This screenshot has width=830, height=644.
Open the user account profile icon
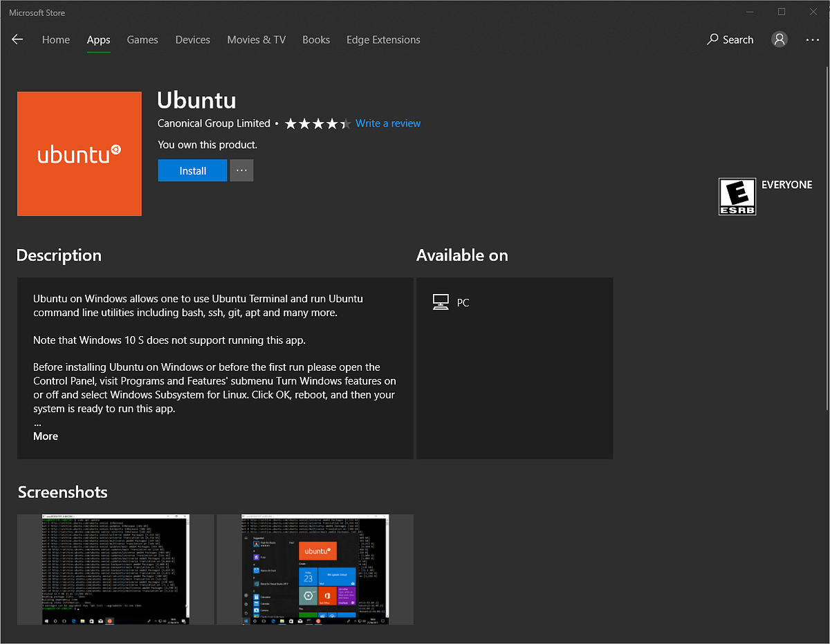coord(780,39)
